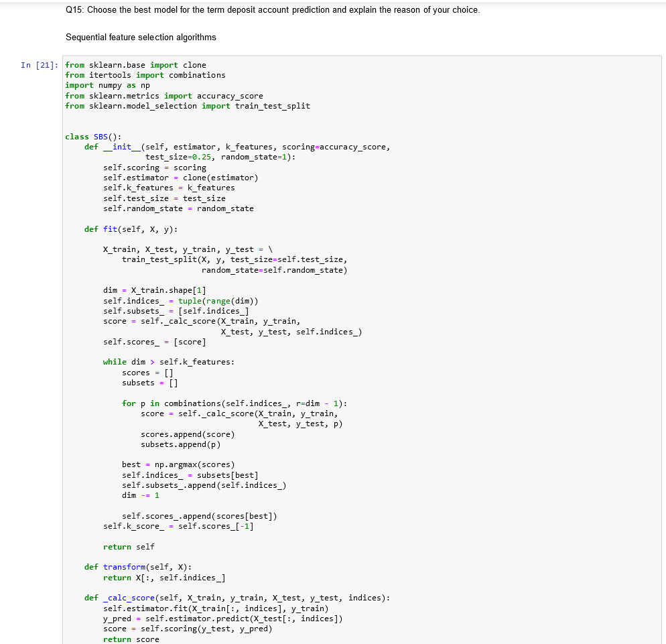This screenshot has height=644, width=666.
Task: Click 'subsets = []' line
Action: (x=150, y=383)
